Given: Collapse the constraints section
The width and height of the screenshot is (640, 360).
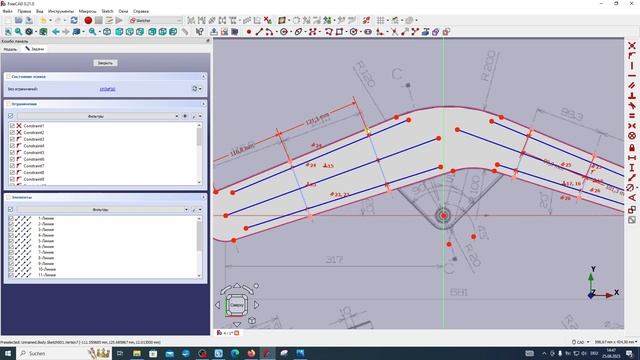Looking at the screenshot, I should [203, 104].
